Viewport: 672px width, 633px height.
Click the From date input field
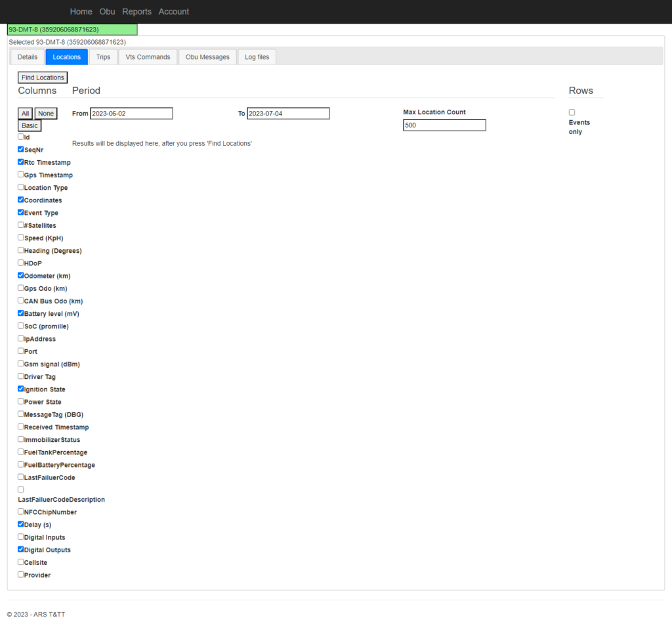131,114
